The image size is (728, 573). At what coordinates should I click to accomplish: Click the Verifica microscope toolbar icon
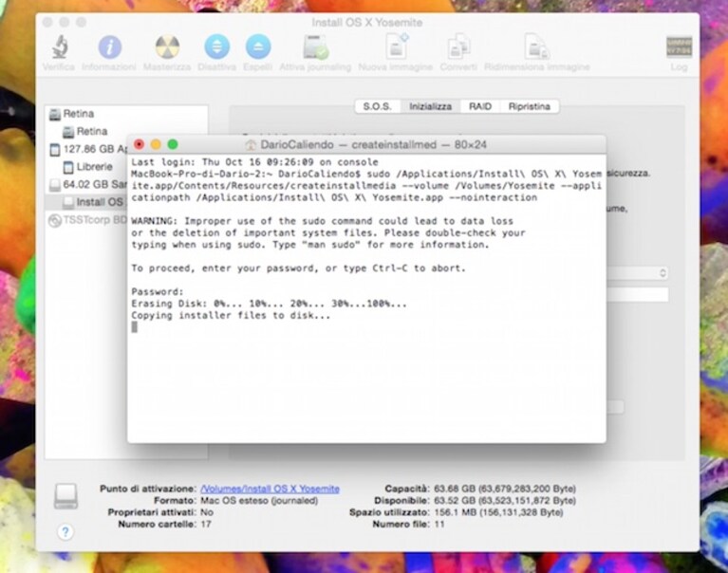click(60, 46)
